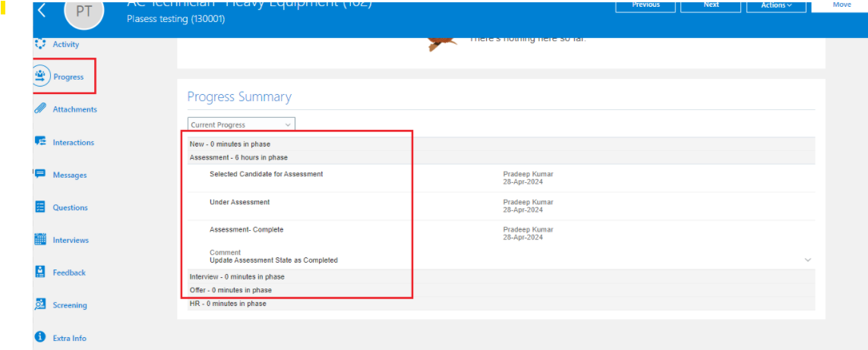
Task: Click the Assessment- Complete entry
Action: pyautogui.click(x=246, y=229)
